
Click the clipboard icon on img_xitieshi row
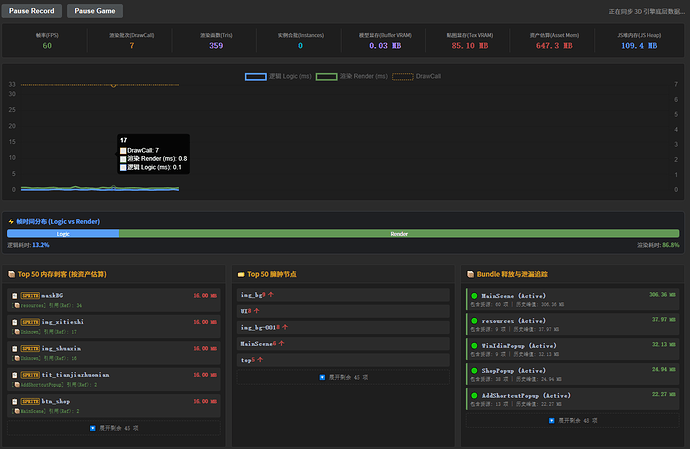15,322
